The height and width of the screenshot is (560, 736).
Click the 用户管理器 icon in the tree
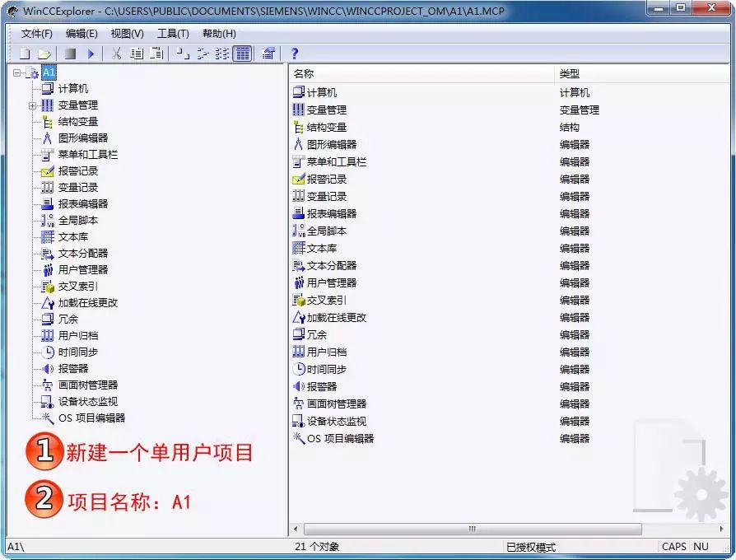[x=48, y=270]
